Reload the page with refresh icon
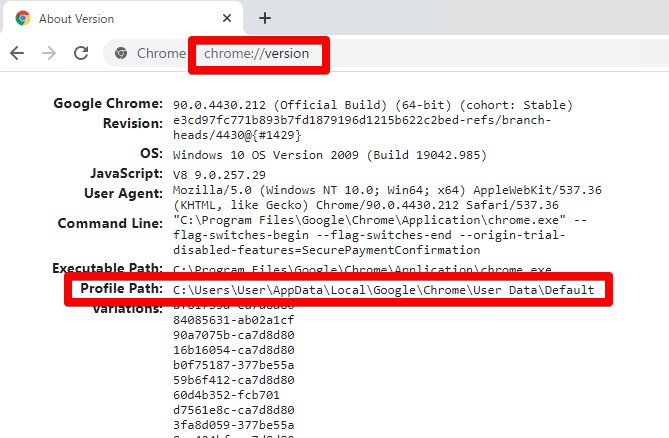Viewport: 669px width, 438px height. [x=81, y=53]
